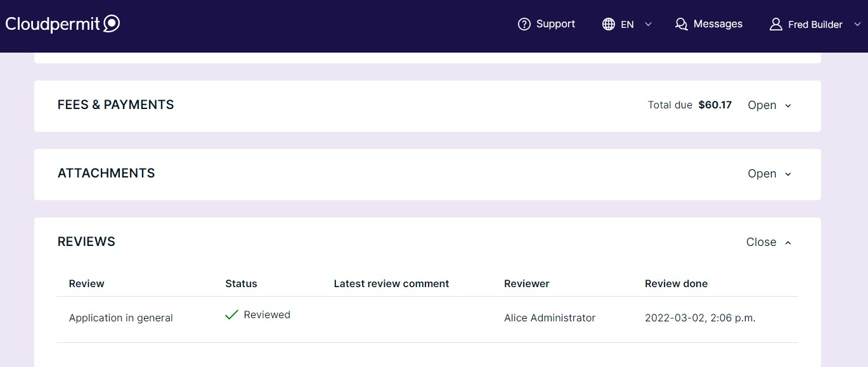This screenshot has height=367, width=868.
Task: Click the Reviewed status text
Action: pyautogui.click(x=267, y=314)
